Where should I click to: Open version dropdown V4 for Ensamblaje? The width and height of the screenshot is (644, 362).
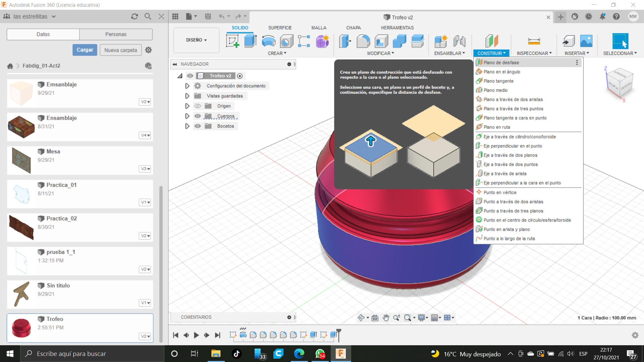(x=145, y=135)
